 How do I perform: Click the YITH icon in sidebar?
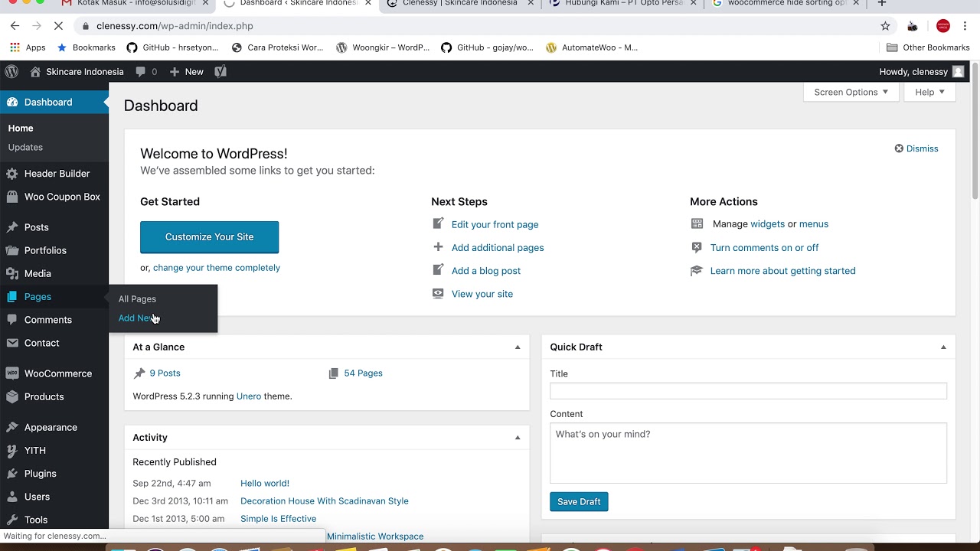(11, 450)
